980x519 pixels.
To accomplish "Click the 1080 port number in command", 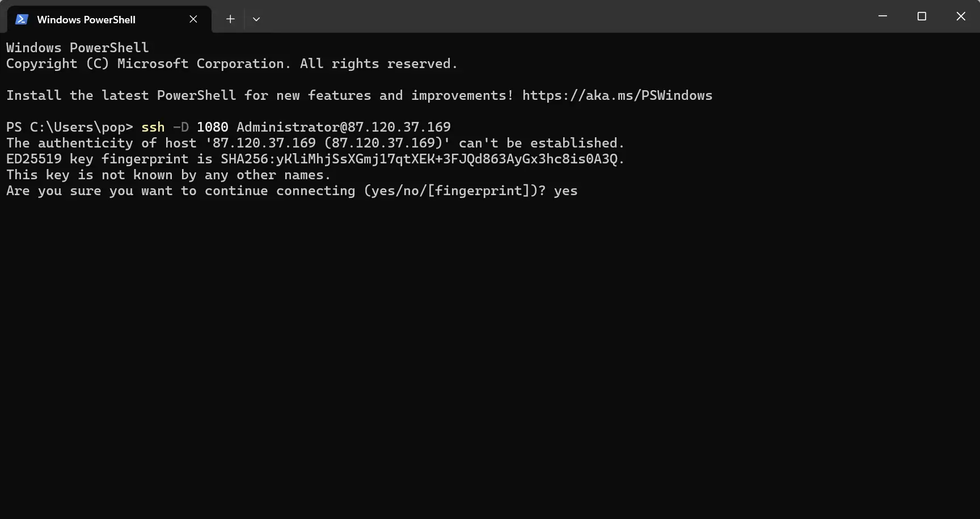I will tap(213, 127).
